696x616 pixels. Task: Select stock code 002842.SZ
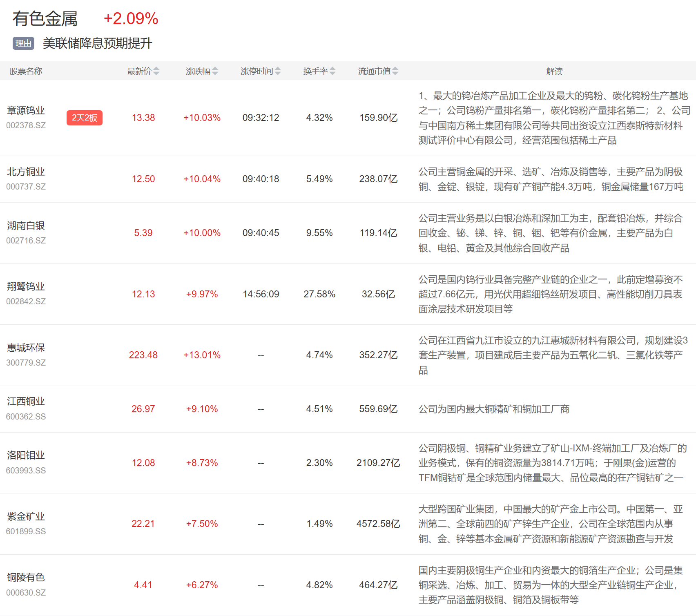click(26, 301)
